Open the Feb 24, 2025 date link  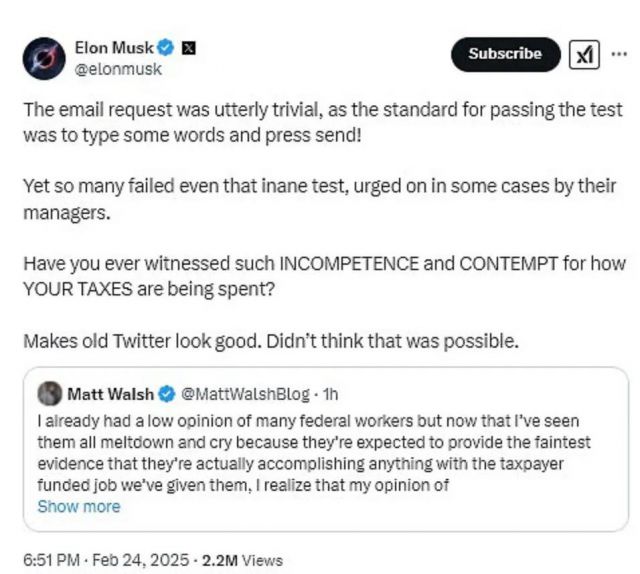(x=141, y=560)
